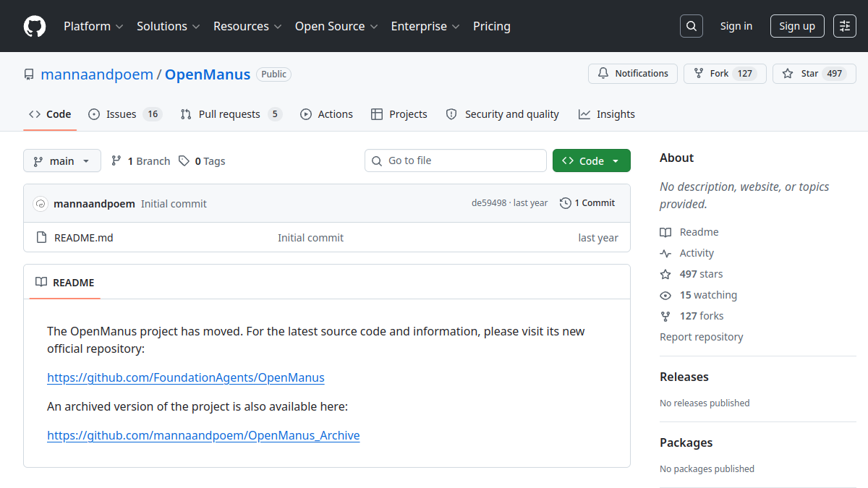Expand the Platform menu
Screen dimensions: 868x488
point(93,26)
